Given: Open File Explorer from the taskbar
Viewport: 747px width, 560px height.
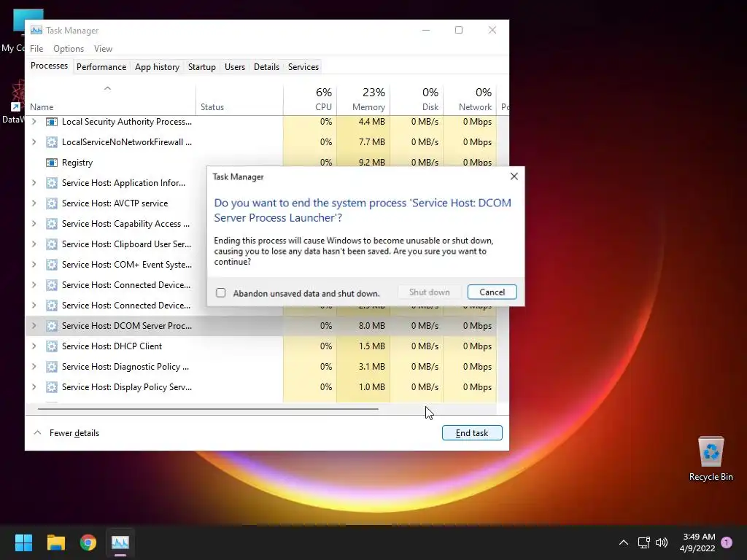Looking at the screenshot, I should tap(55, 542).
